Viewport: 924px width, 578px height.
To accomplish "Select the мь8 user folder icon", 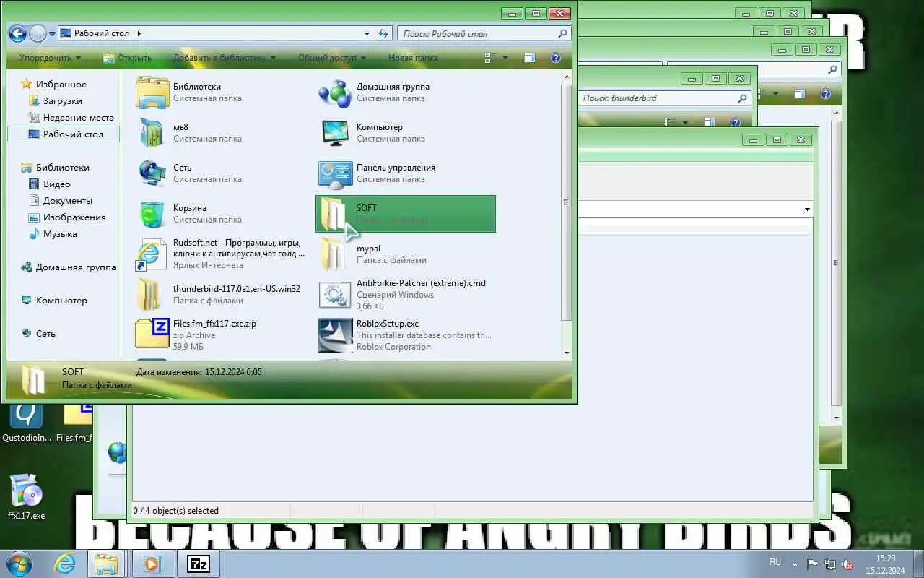I will click(152, 133).
